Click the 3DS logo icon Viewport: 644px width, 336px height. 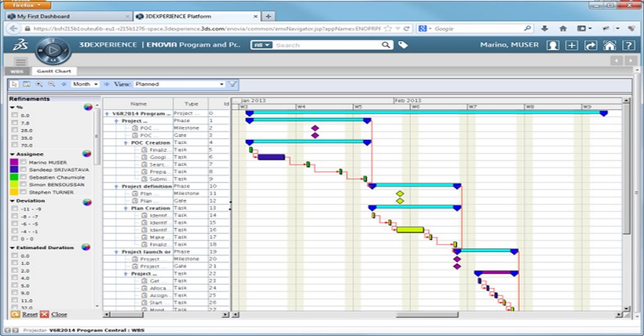tap(21, 45)
